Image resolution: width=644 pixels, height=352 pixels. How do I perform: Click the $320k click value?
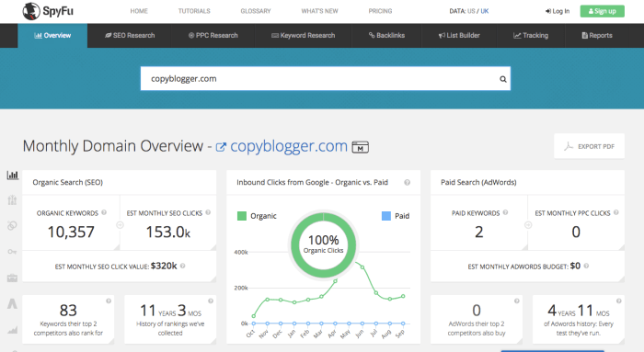(164, 266)
